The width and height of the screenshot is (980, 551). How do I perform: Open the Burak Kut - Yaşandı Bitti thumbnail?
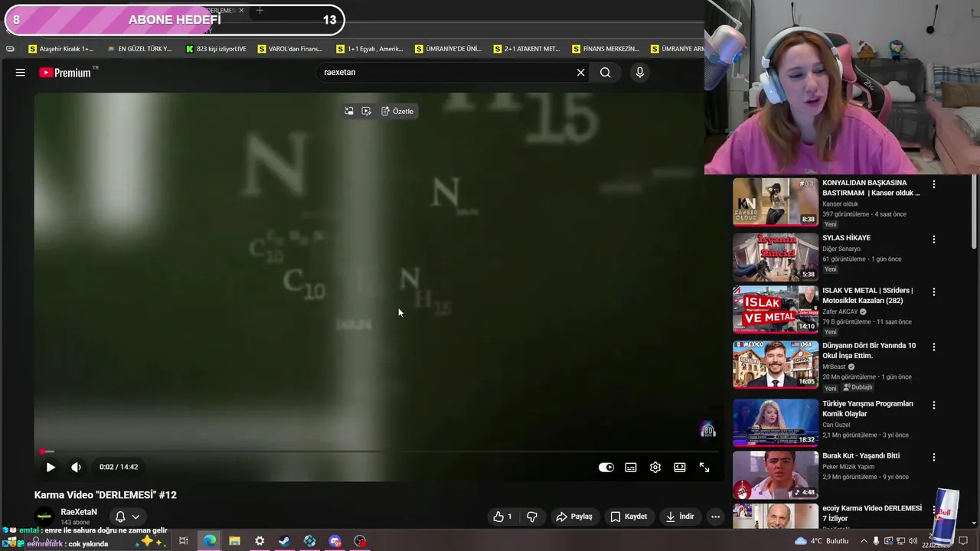pos(776,475)
